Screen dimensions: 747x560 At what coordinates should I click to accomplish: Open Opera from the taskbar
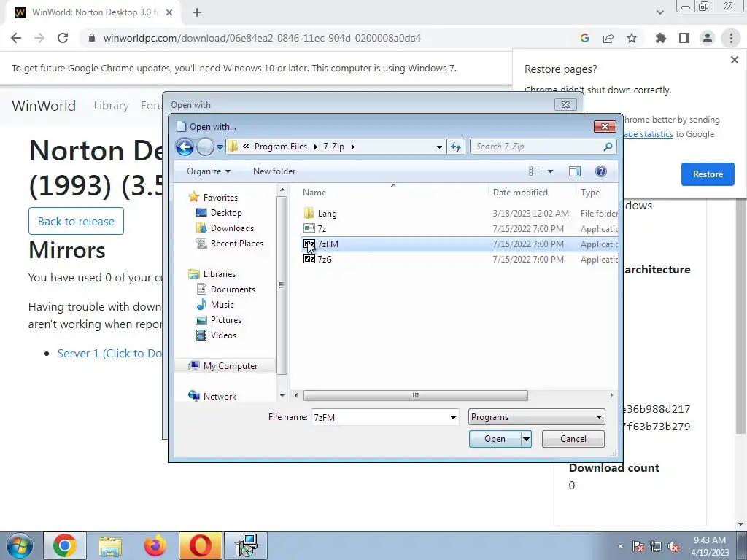[201, 545]
